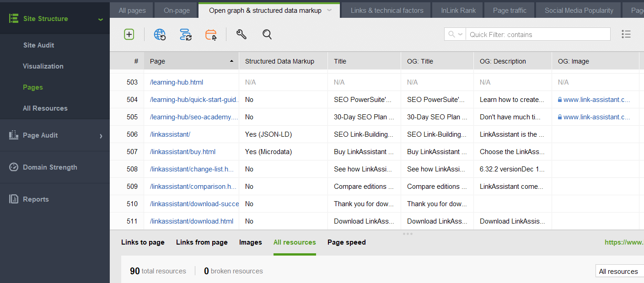This screenshot has width=644, height=283.
Task: Click the update pages refresh icon
Action: point(186,34)
